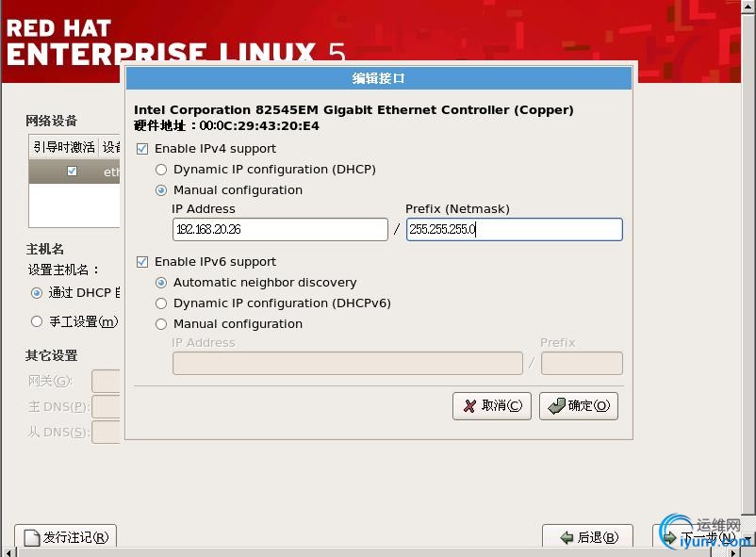Click the 后退(B) back button
The image size is (756, 557).
pos(587,536)
